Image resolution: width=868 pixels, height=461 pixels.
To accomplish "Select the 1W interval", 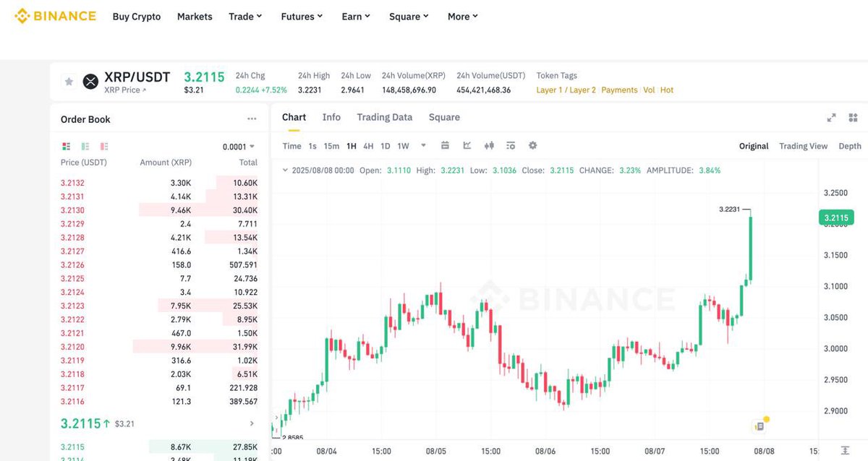I will (403, 146).
